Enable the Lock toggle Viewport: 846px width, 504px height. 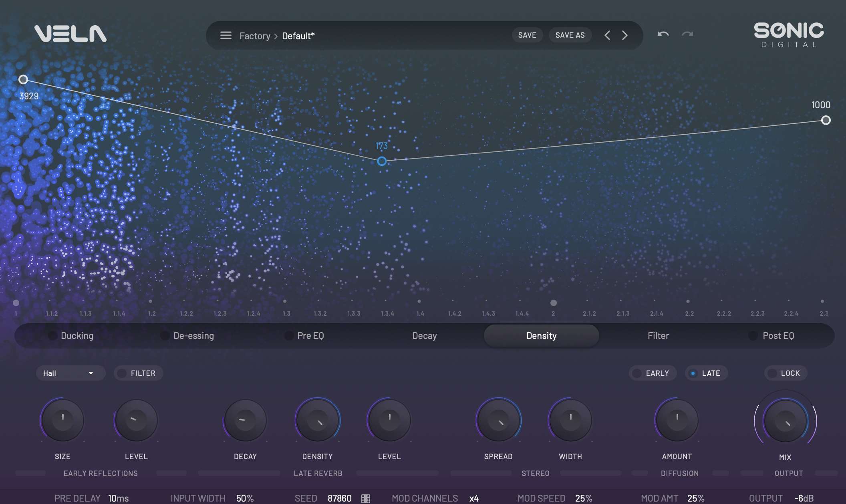tap(786, 373)
